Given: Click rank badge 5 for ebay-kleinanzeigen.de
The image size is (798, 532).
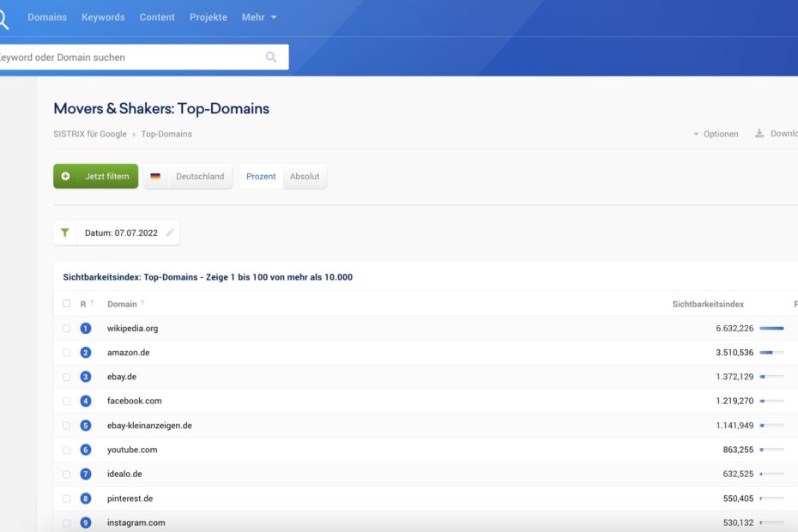Looking at the screenshot, I should (86, 425).
